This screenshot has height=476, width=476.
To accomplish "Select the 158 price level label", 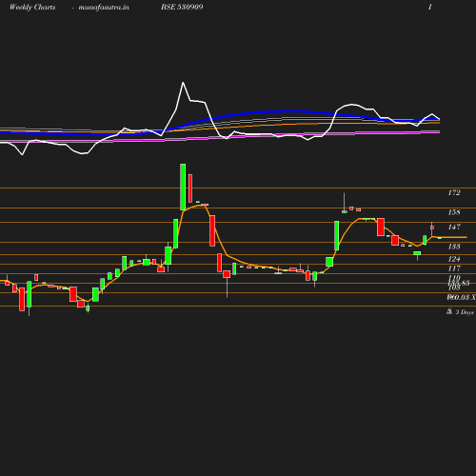I will coord(454,212).
